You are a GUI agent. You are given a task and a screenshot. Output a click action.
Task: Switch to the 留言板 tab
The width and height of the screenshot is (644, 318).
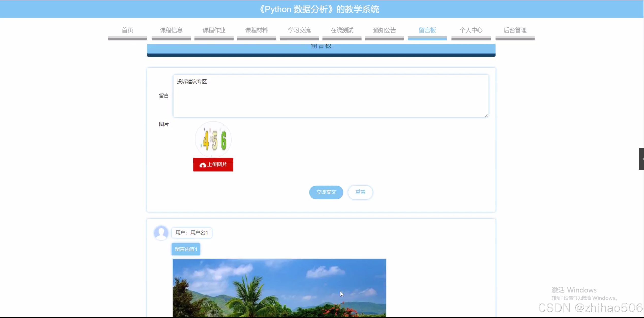[x=427, y=30]
